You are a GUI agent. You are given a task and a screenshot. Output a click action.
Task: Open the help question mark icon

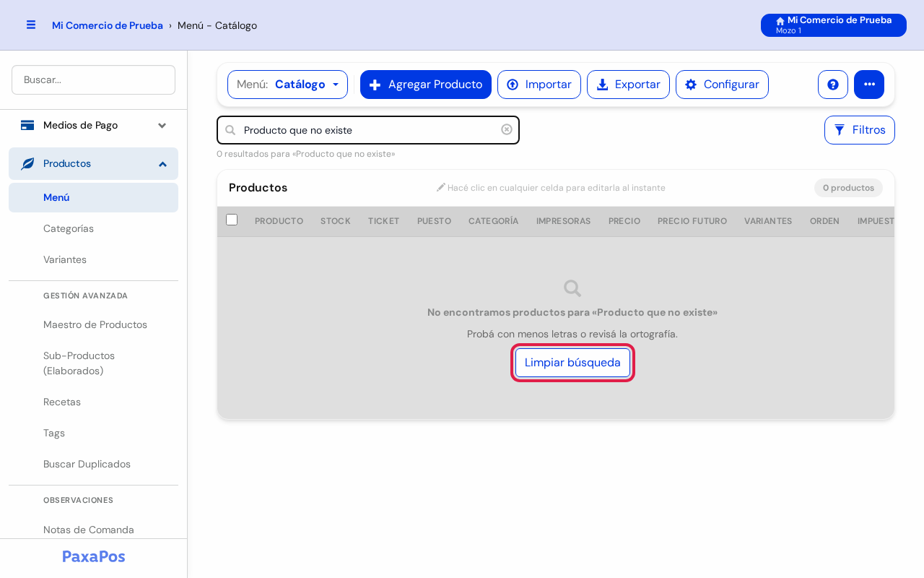[833, 85]
